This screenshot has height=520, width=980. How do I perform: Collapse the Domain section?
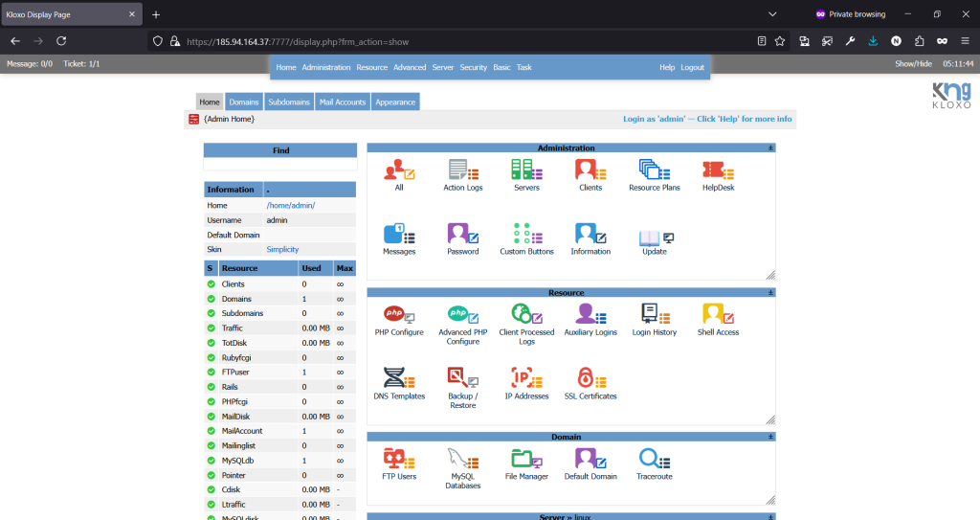coord(770,437)
